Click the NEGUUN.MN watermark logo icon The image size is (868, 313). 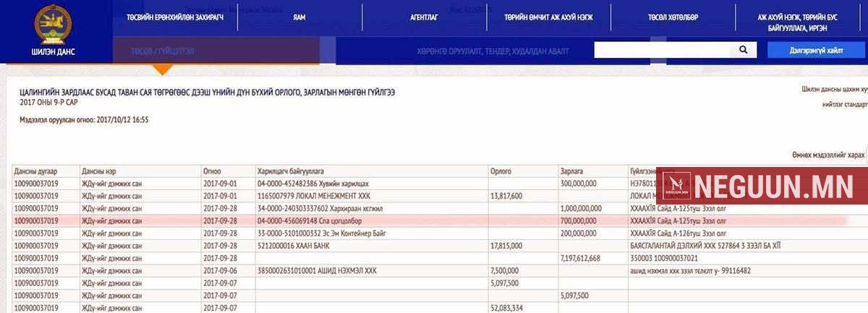tap(676, 187)
